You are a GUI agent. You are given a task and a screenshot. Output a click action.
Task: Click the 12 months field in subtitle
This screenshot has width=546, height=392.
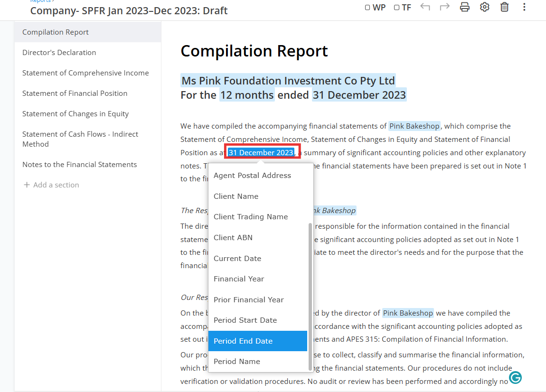click(x=247, y=95)
